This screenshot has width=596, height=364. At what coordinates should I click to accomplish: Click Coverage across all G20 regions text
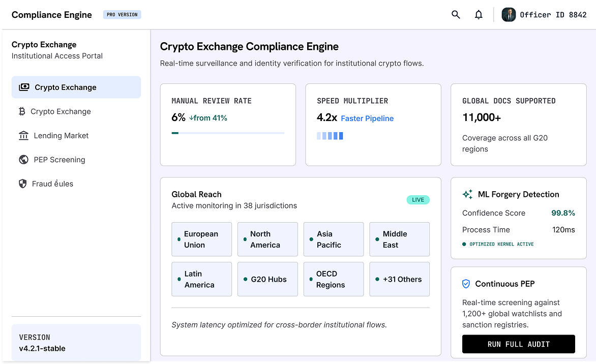(x=505, y=144)
